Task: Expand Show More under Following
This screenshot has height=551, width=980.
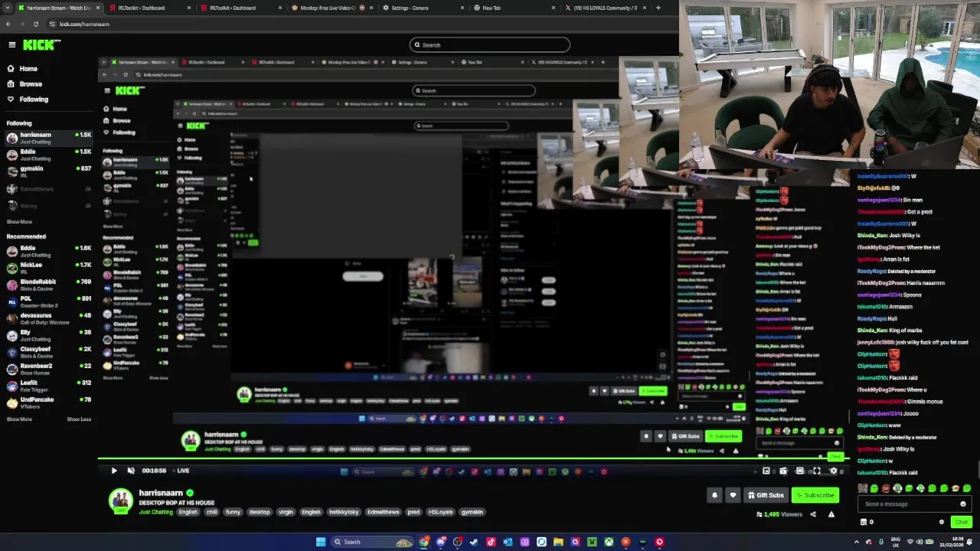Action: tap(19, 222)
